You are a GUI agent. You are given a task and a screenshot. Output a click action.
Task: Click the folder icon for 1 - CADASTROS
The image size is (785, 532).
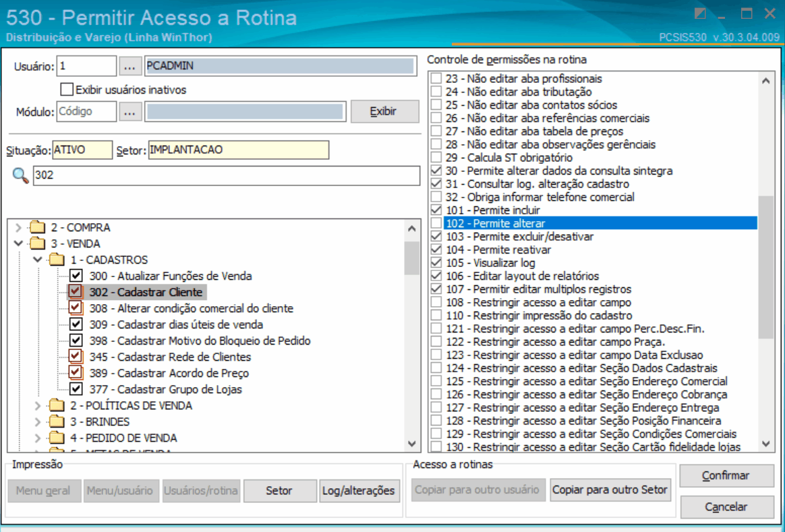pyautogui.click(x=57, y=260)
